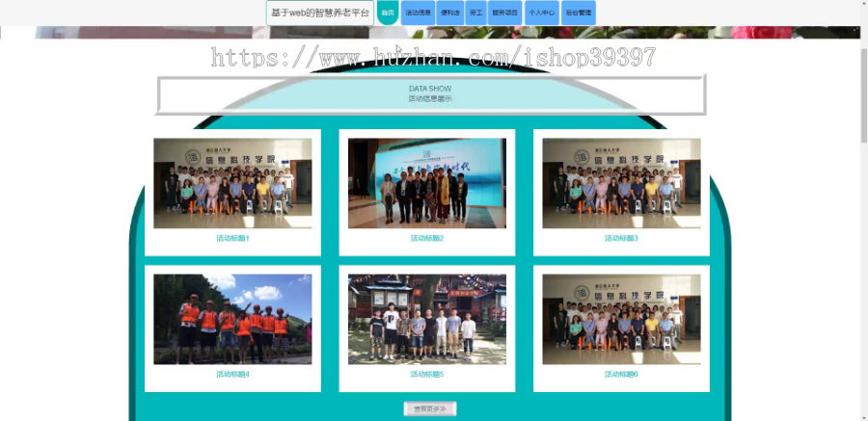Open the 活动信息 menu item
The image size is (868, 421).
(418, 13)
